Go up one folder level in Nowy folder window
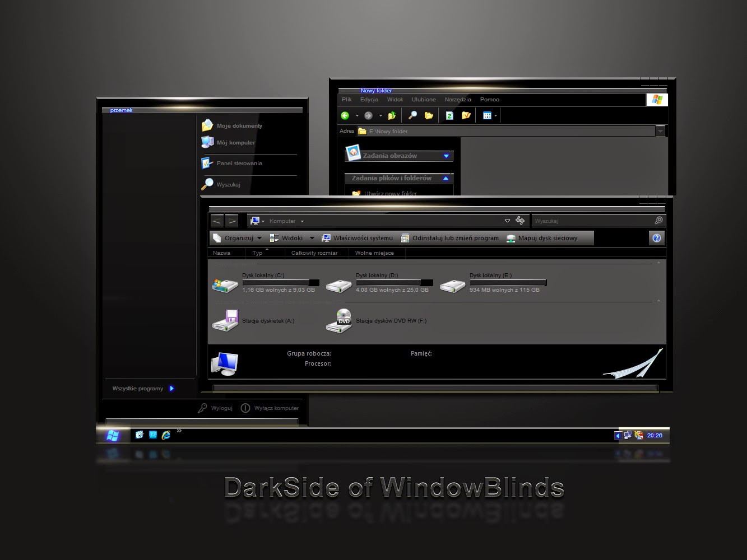Viewport: 747px width, 560px height. coord(392,115)
